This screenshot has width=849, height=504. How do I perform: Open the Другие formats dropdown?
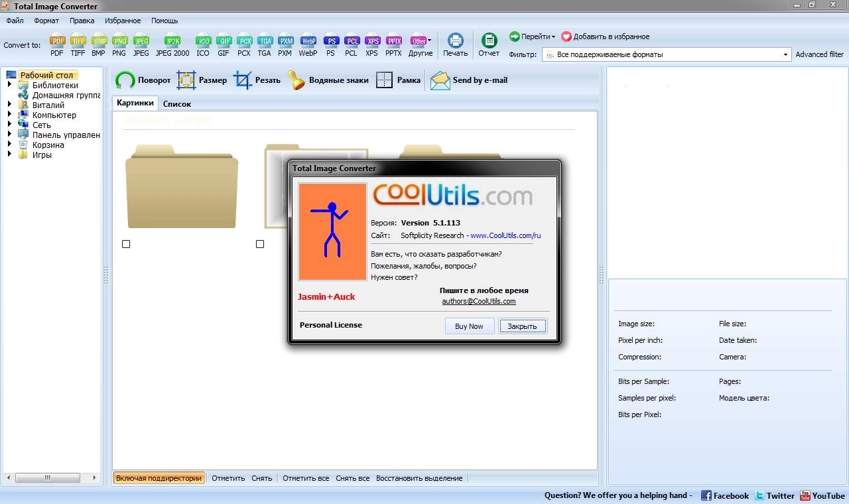pyautogui.click(x=421, y=44)
